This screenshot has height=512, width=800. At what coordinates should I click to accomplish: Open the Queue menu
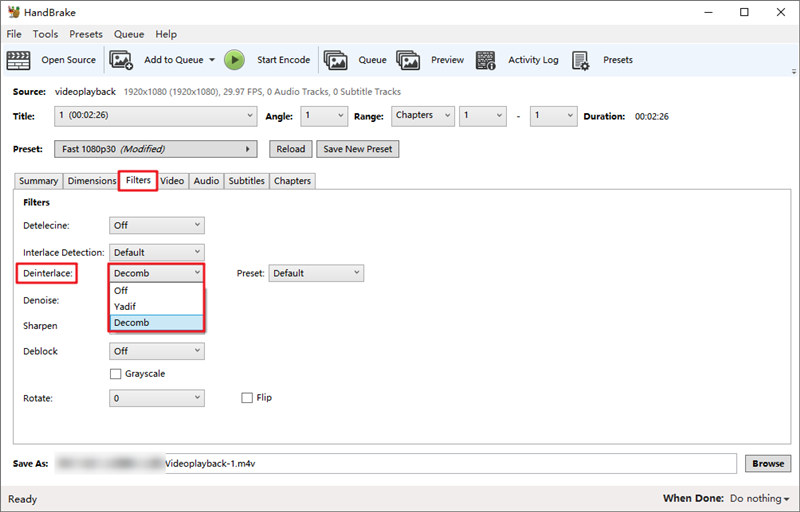(129, 34)
